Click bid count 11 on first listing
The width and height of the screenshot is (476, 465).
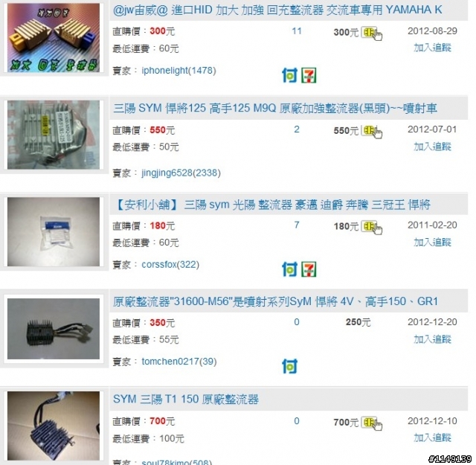(297, 31)
